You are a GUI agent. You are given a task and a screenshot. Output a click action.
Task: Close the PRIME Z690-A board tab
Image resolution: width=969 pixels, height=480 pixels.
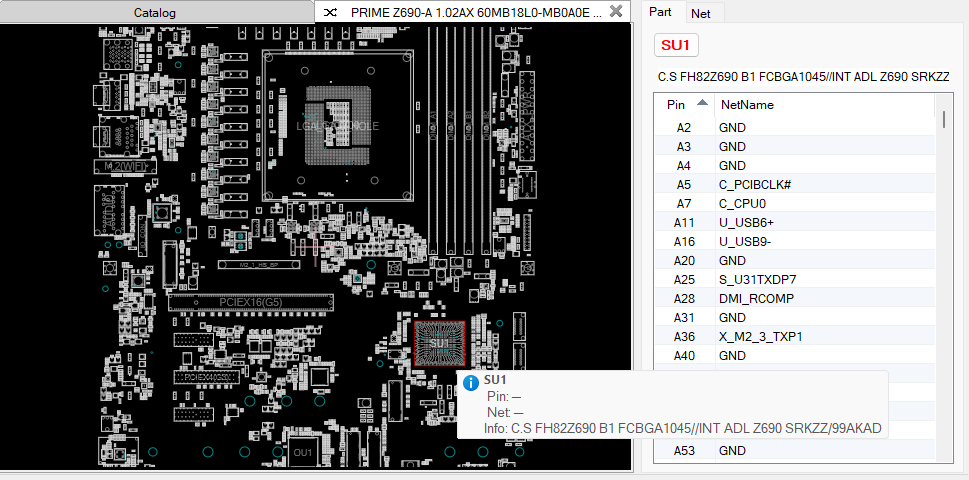616,11
